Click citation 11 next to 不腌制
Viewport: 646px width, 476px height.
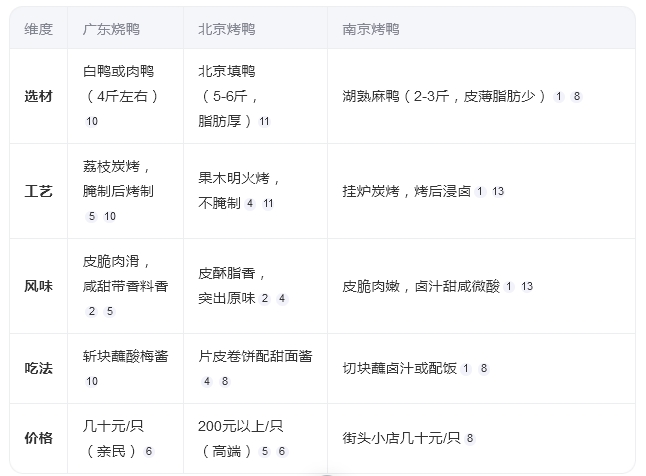268,204
